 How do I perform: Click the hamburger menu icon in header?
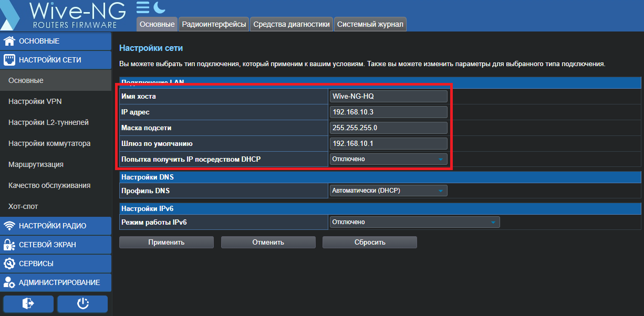coord(142,7)
